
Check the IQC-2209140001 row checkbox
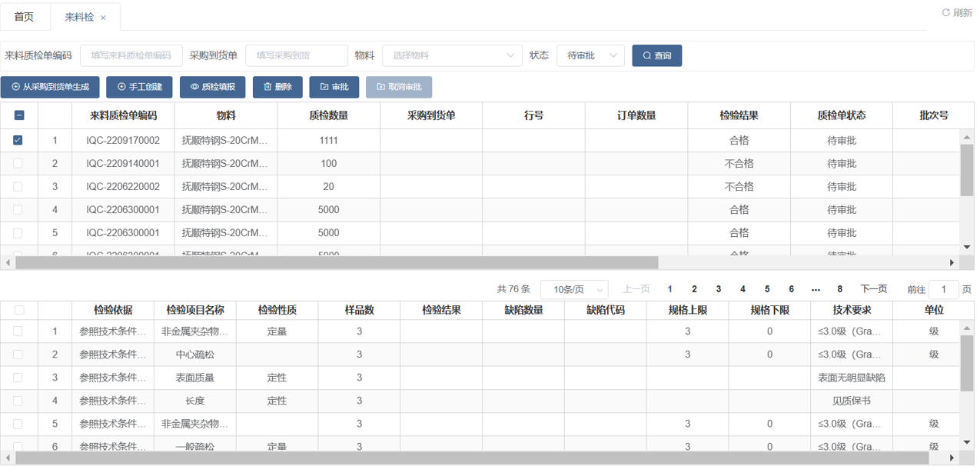tap(18, 163)
